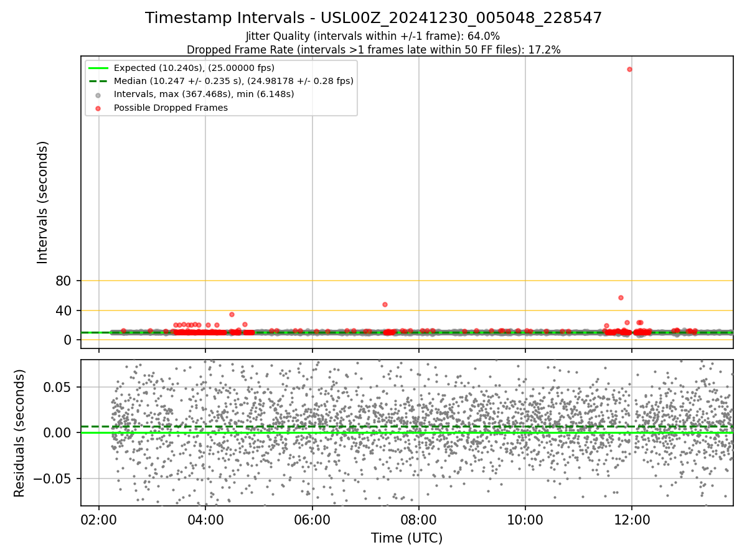Screen dimensions: 747x560
Task: Click the red outlier point near 07:20 at 48 seconds
Action: click(x=385, y=304)
